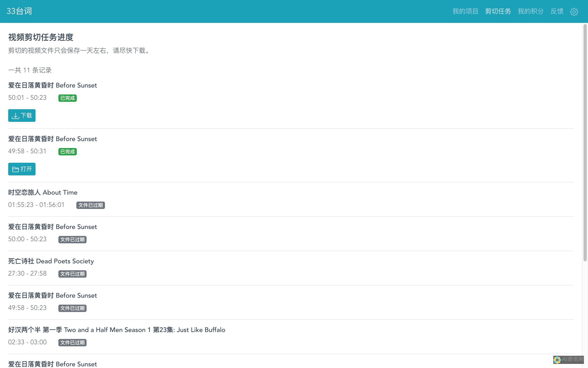The height and width of the screenshot is (368, 588).
Task: Go to 我的积分 page
Action: pyautogui.click(x=530, y=11)
